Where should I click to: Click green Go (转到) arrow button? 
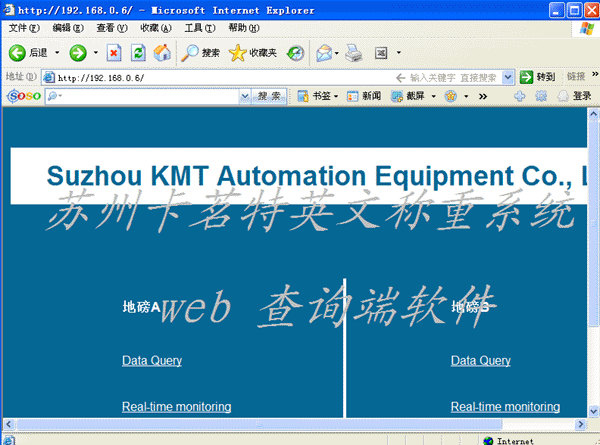tap(537, 77)
